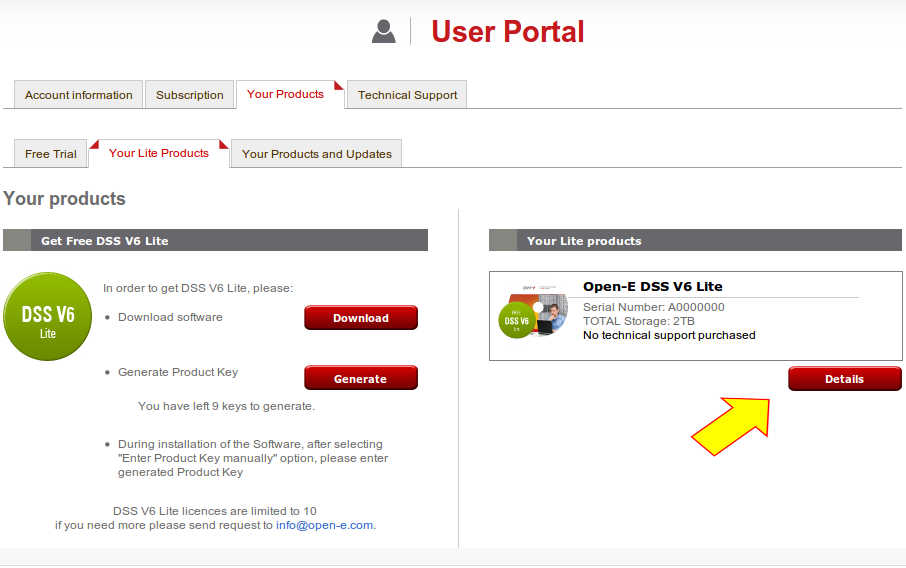Image resolution: width=906 pixels, height=568 pixels.
Task: Click Generate to create a product key
Action: [361, 378]
